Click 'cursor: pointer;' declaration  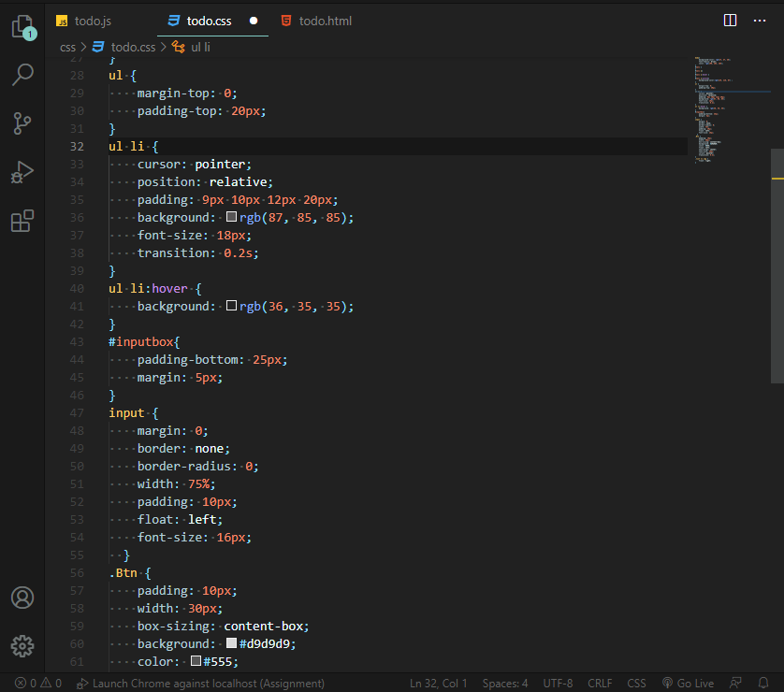tap(195, 164)
